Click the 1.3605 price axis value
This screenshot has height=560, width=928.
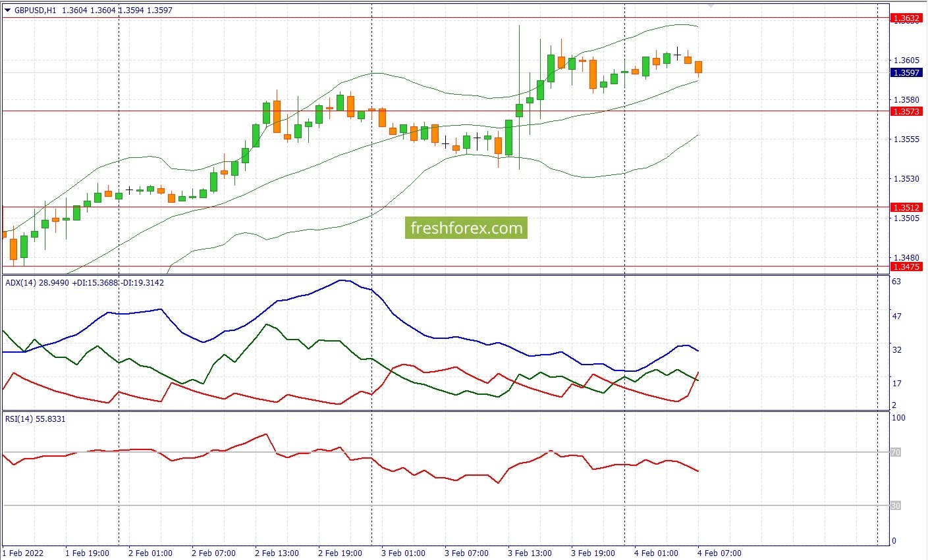[x=906, y=61]
